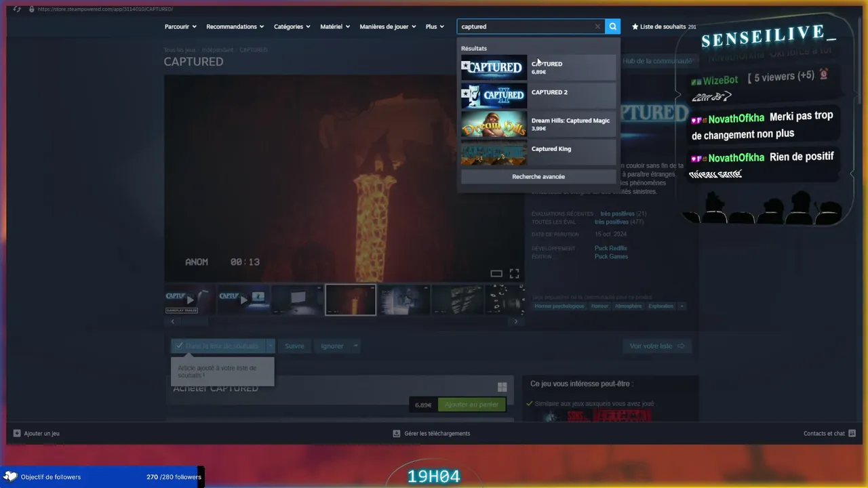868x488 pixels.
Task: Toggle the Dans la liste de souhaits checkmark button
Action: pyautogui.click(x=218, y=346)
